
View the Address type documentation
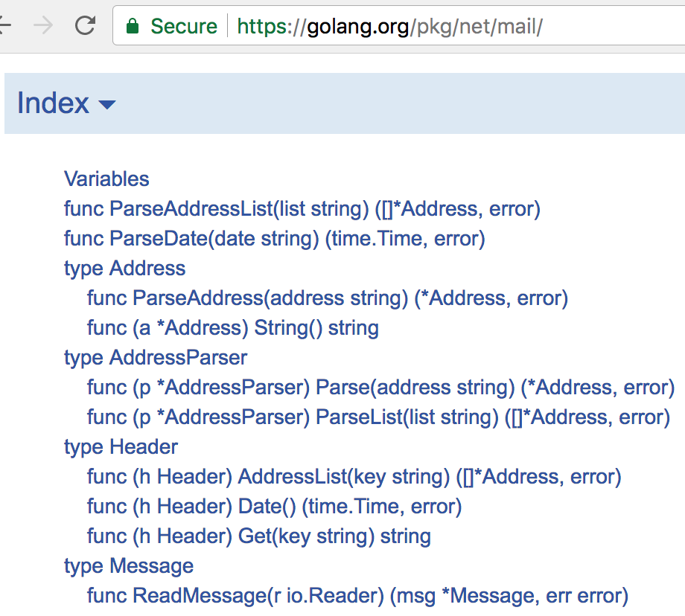pyautogui.click(x=124, y=269)
